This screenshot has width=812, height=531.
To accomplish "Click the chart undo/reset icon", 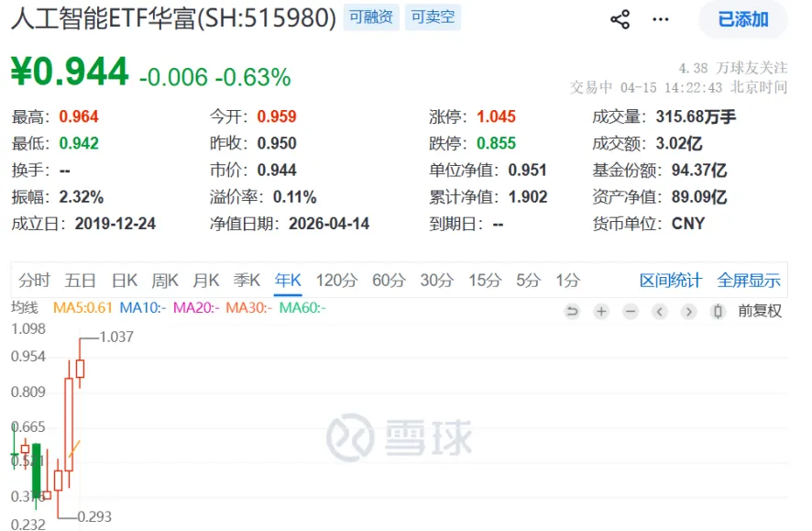I will click(x=572, y=311).
